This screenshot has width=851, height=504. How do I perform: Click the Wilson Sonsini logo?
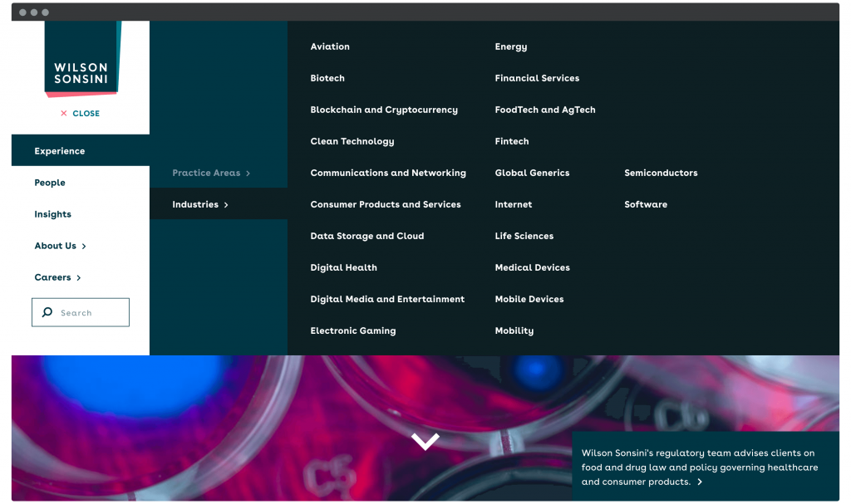82,59
